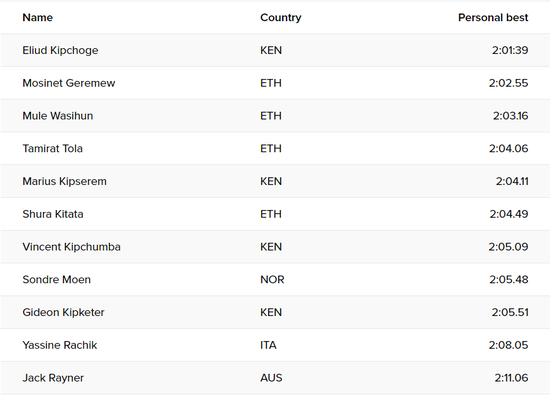550x395 pixels.
Task: Select the NOR country code
Action: [272, 280]
